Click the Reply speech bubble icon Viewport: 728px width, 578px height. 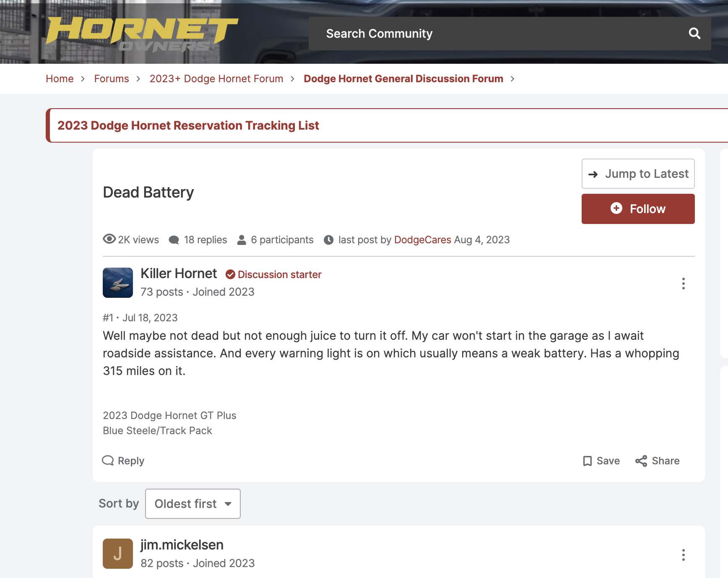pyautogui.click(x=108, y=461)
